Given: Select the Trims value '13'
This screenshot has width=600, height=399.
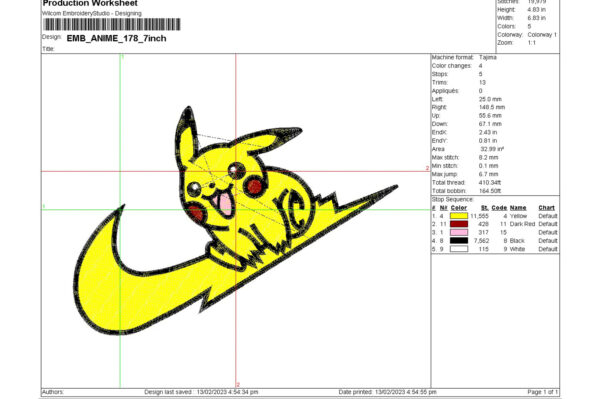Looking at the screenshot, I should coord(482,83).
